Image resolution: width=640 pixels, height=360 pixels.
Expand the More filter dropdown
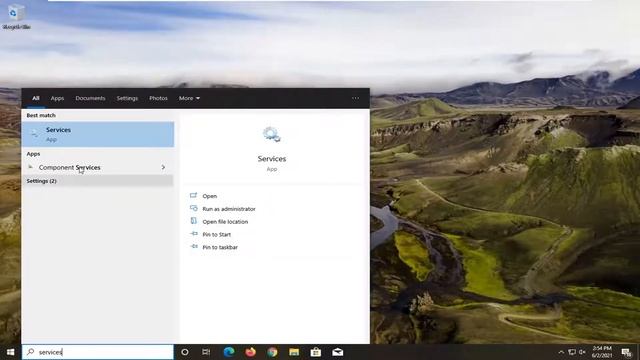click(x=189, y=98)
